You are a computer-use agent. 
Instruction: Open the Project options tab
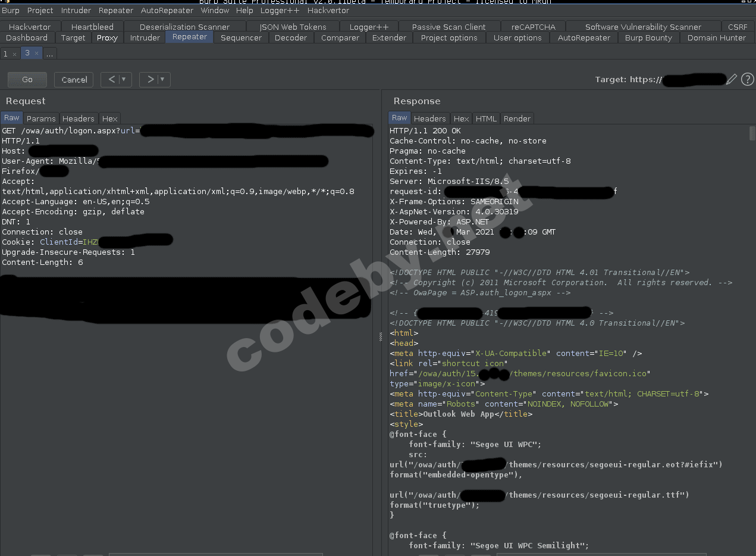[x=449, y=38]
